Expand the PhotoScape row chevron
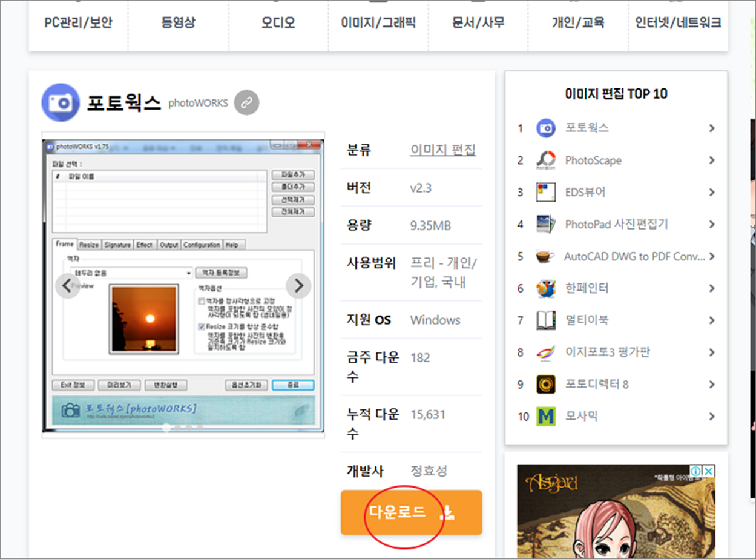The width and height of the screenshot is (756, 559). point(712,160)
